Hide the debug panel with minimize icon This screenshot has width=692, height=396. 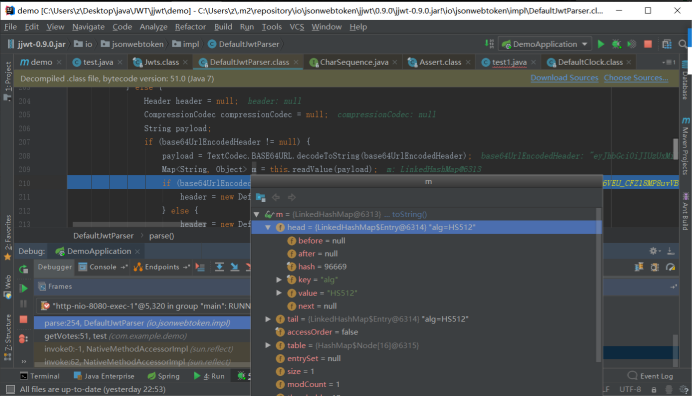pyautogui.click(x=670, y=251)
